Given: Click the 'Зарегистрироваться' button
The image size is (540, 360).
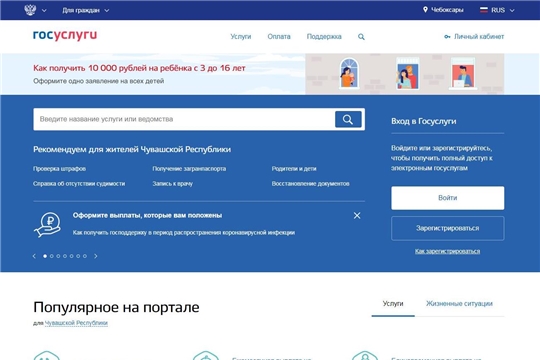Looking at the screenshot, I should click(x=447, y=228).
